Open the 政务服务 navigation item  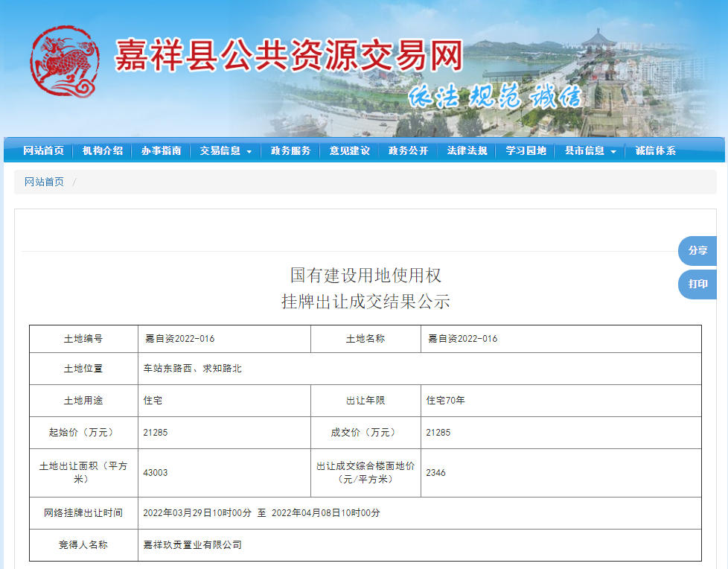pyautogui.click(x=293, y=150)
